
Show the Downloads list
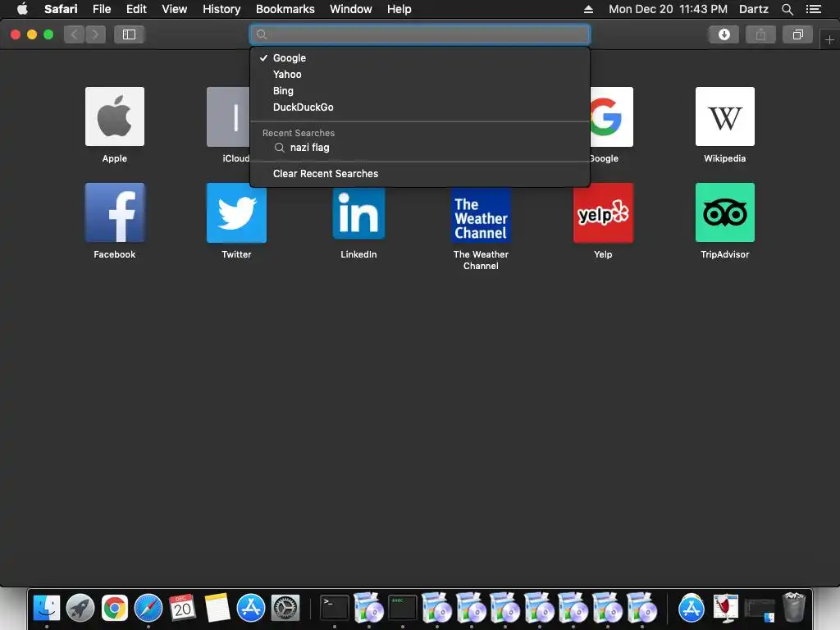coord(724,34)
